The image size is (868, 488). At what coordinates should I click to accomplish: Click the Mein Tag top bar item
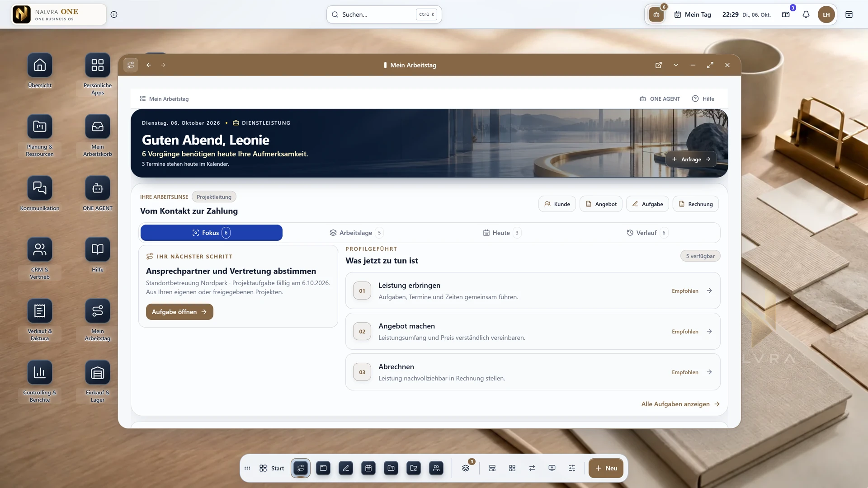point(693,14)
